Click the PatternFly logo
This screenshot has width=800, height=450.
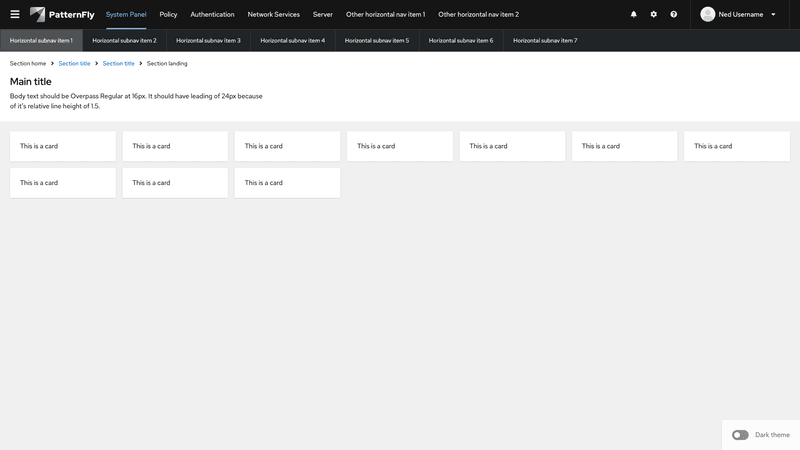click(x=62, y=15)
